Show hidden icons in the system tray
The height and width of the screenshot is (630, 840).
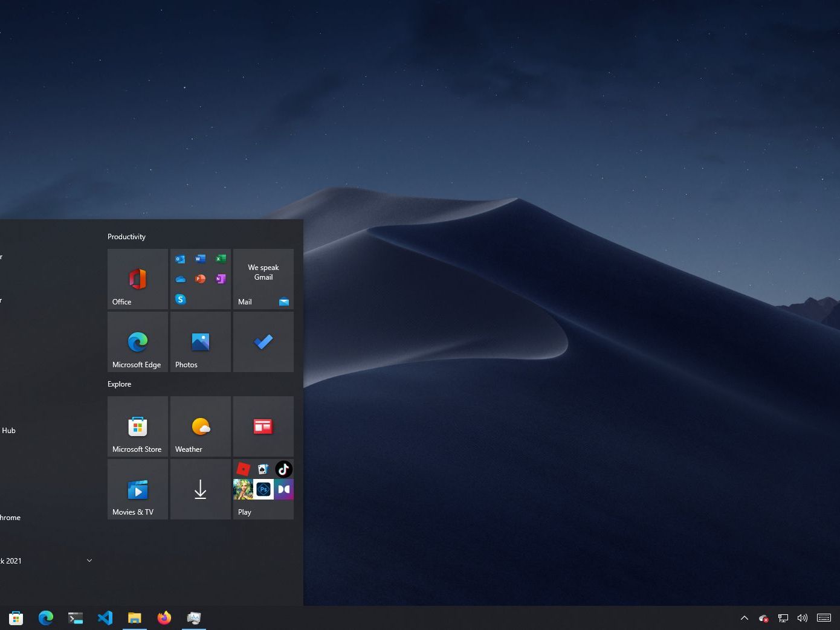pos(745,618)
